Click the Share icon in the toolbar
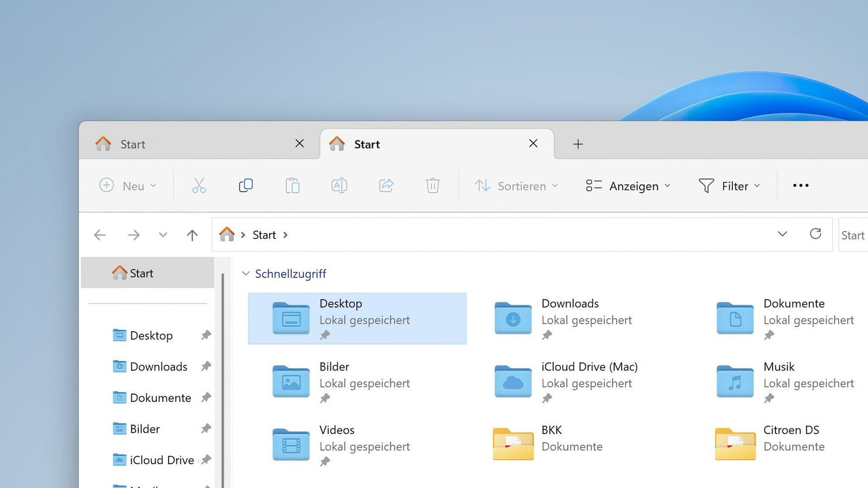The image size is (868, 488). click(386, 185)
